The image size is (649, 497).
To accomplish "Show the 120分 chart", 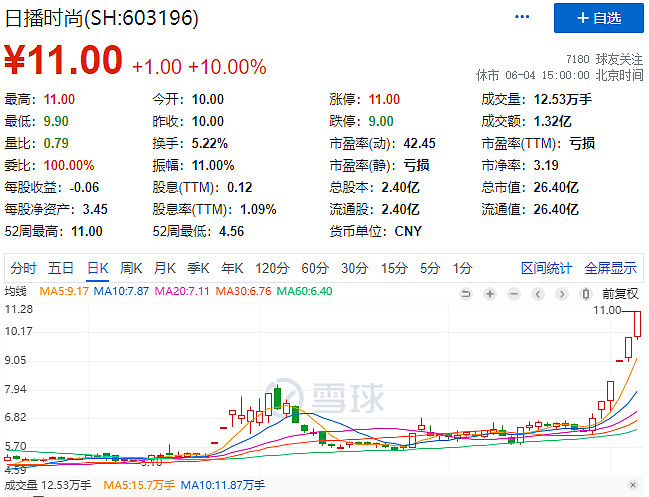I will coord(272,268).
